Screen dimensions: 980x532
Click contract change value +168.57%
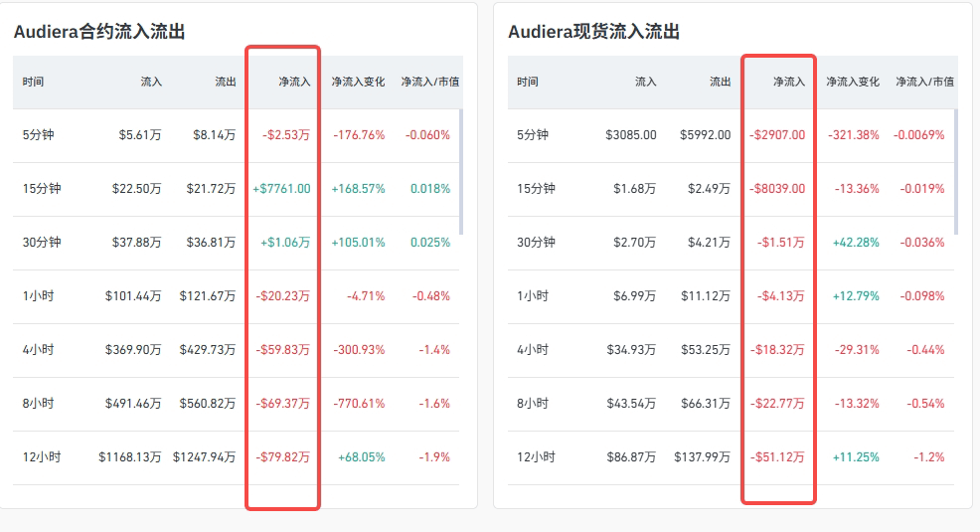(x=358, y=189)
